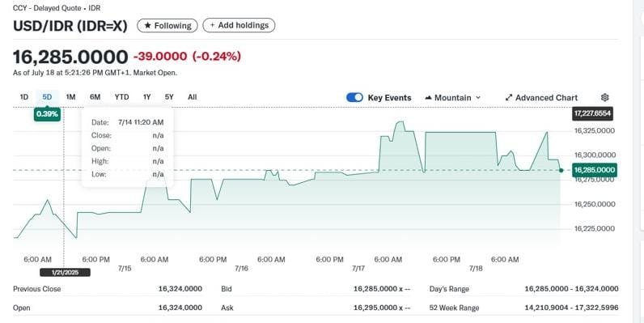Unfollow USD/IDR via the Following button

(167, 25)
